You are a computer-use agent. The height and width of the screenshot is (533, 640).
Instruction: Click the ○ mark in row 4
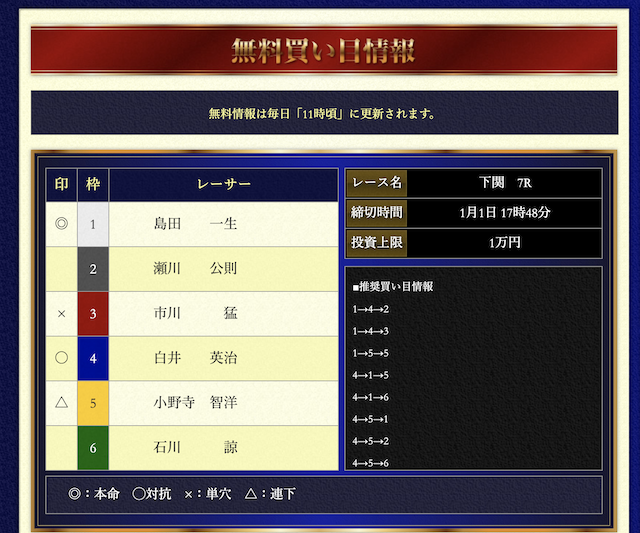click(61, 358)
